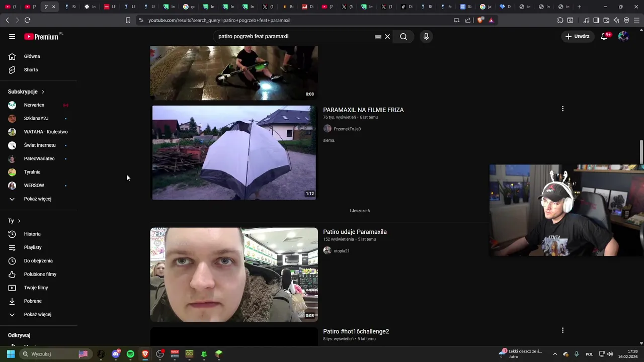Open the account avatar menu

pos(623,36)
